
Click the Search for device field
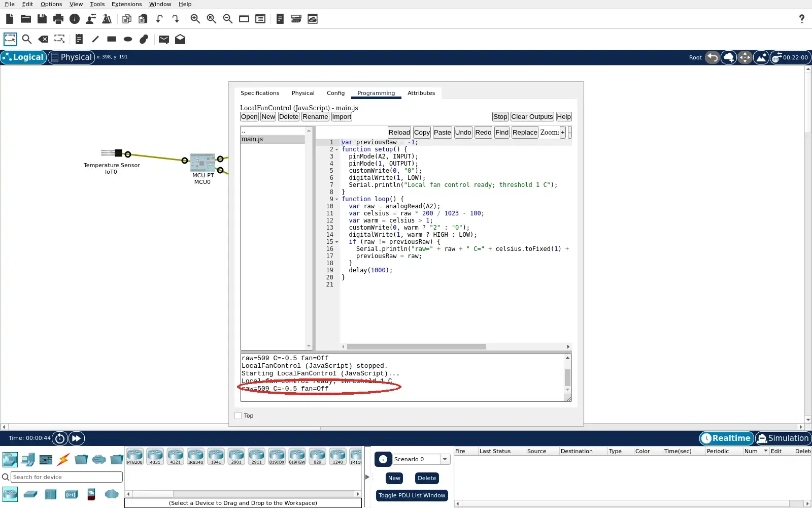point(66,477)
